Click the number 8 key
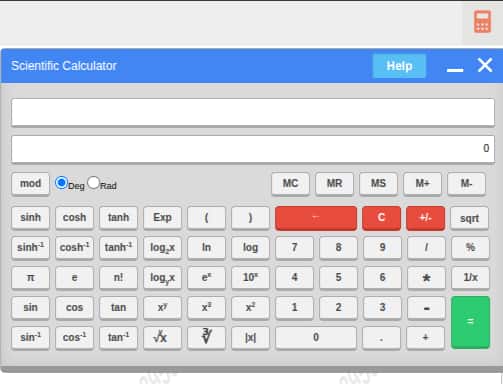 coord(338,248)
